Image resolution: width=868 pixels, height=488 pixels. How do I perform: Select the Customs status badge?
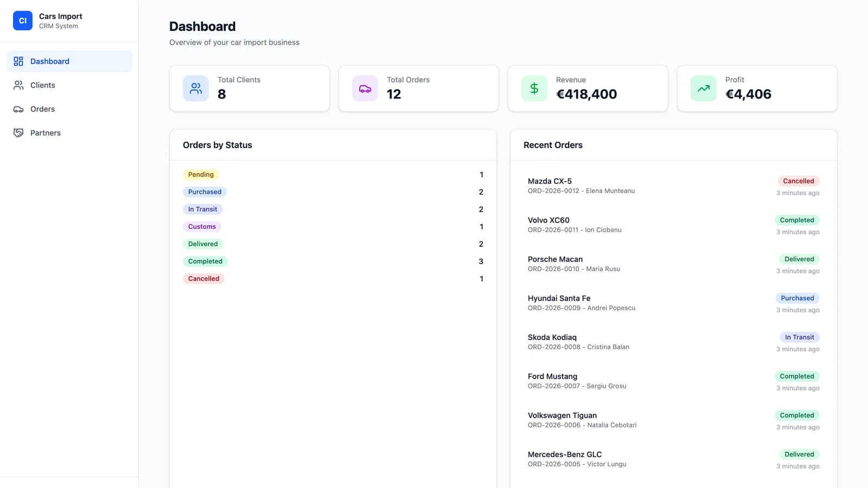(202, 227)
